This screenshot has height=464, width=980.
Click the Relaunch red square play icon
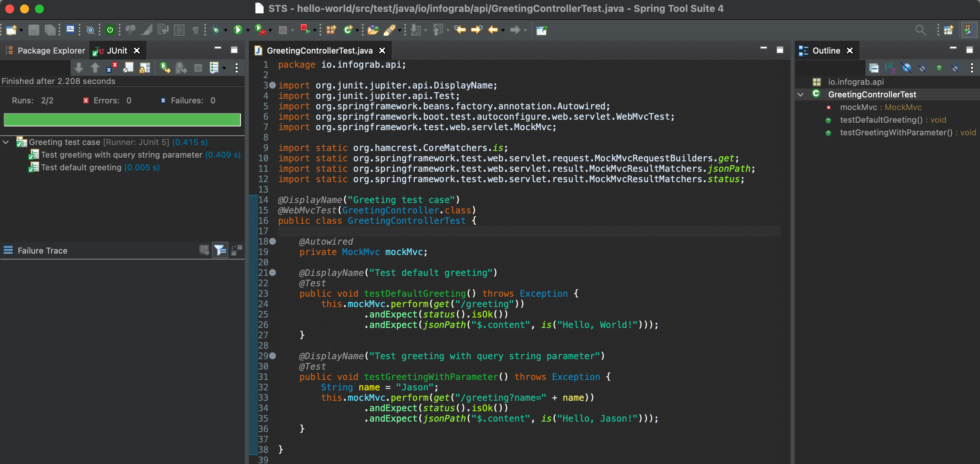305,29
